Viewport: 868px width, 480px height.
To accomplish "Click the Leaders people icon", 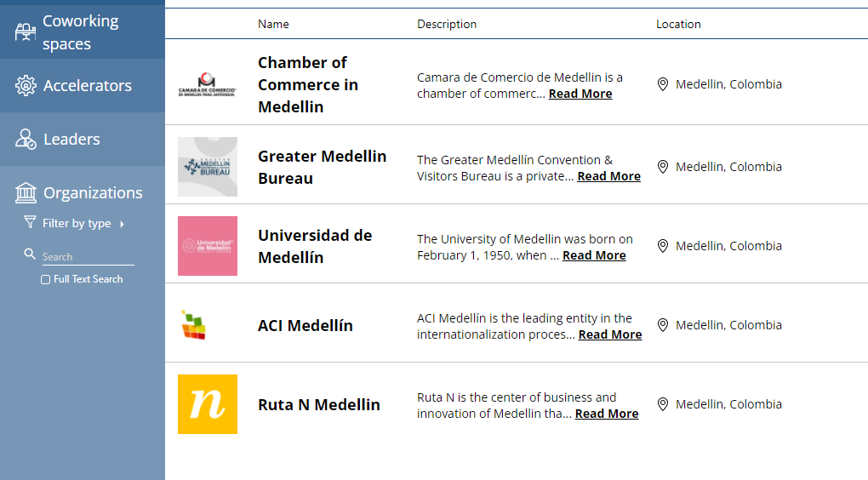I will pos(26,139).
